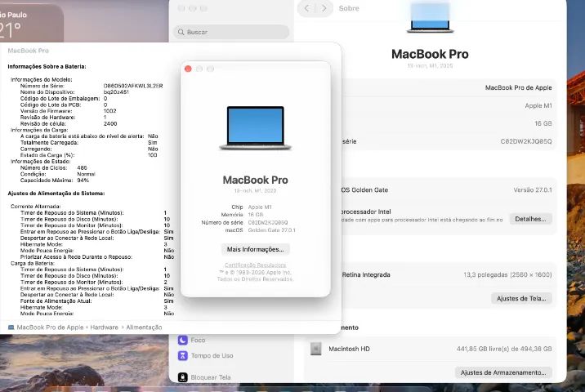Click the computer name 'MacBook Pro de Apple'

click(x=518, y=87)
